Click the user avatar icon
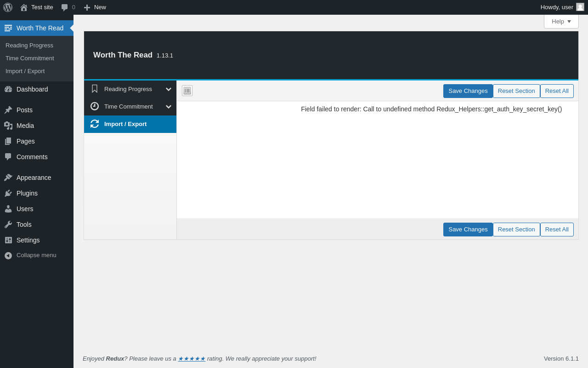Image resolution: width=588 pixels, height=368 pixels. (x=580, y=7)
